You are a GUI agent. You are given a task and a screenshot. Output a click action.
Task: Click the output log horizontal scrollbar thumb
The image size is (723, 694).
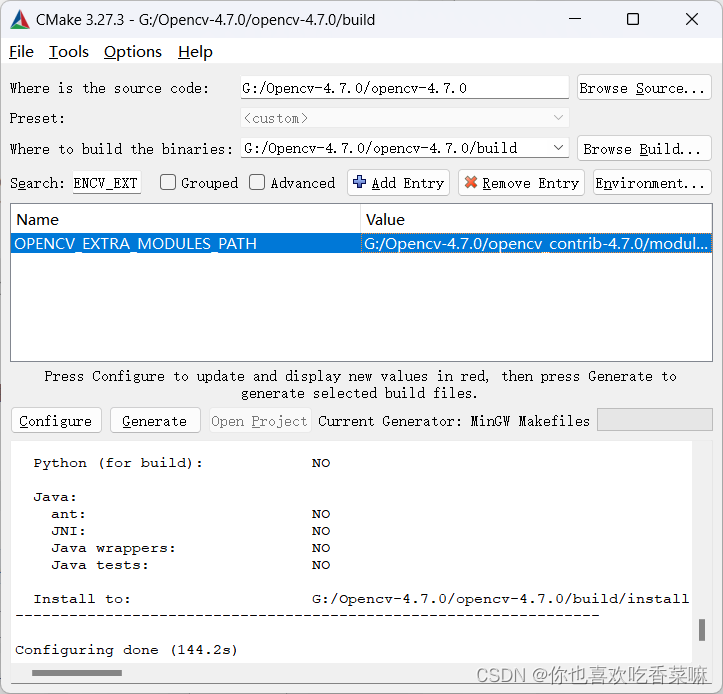77,673
